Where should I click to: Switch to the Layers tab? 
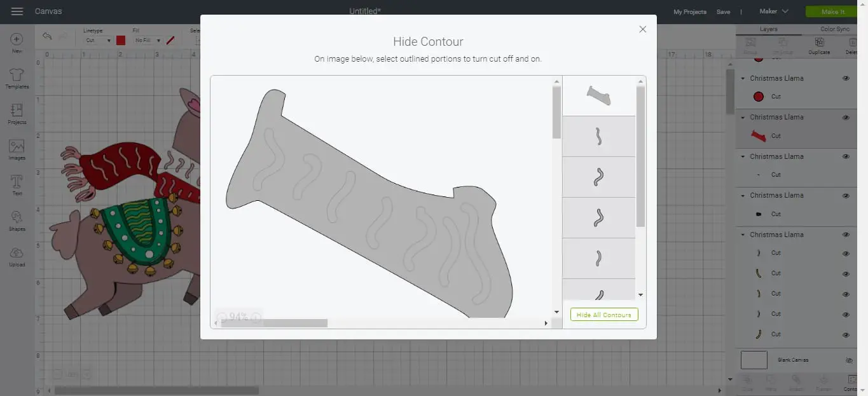click(x=768, y=29)
